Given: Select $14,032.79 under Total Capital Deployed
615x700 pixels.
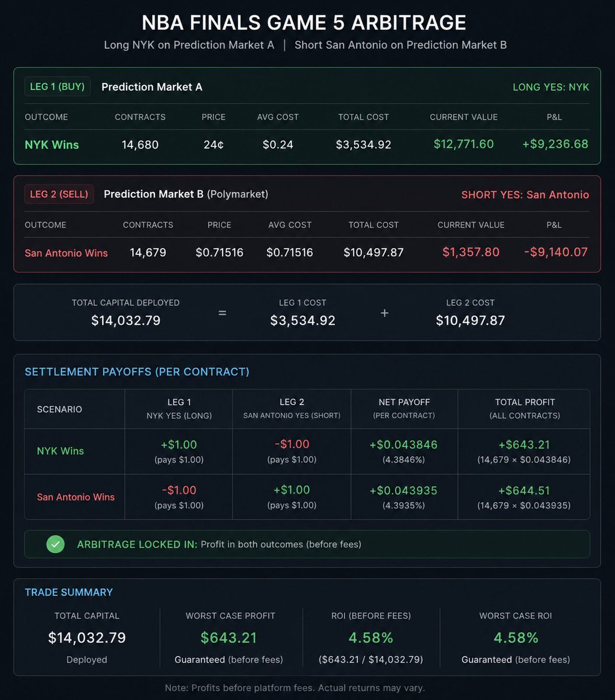Looking at the screenshot, I should click(x=126, y=320).
